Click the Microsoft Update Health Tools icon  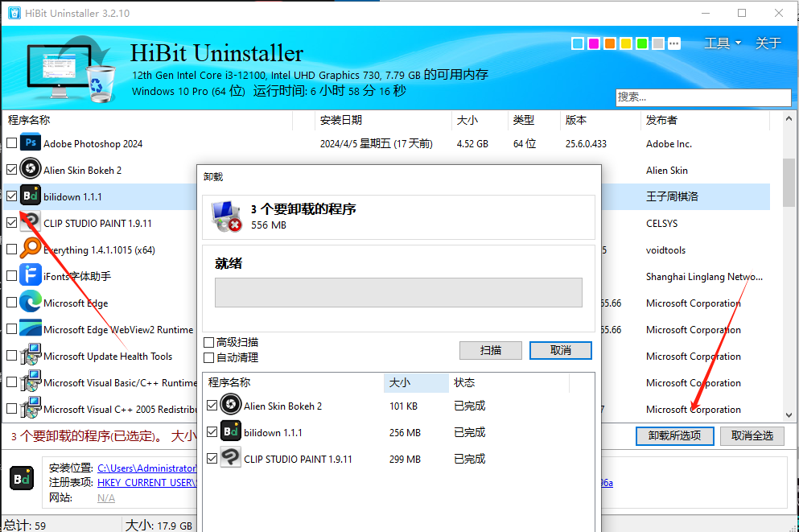pyautogui.click(x=31, y=356)
